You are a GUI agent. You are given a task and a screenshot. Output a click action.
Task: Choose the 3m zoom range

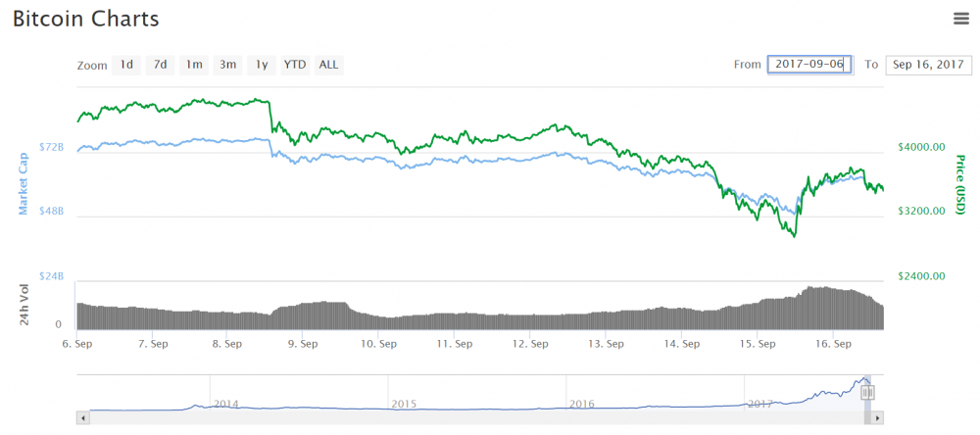coord(227,65)
